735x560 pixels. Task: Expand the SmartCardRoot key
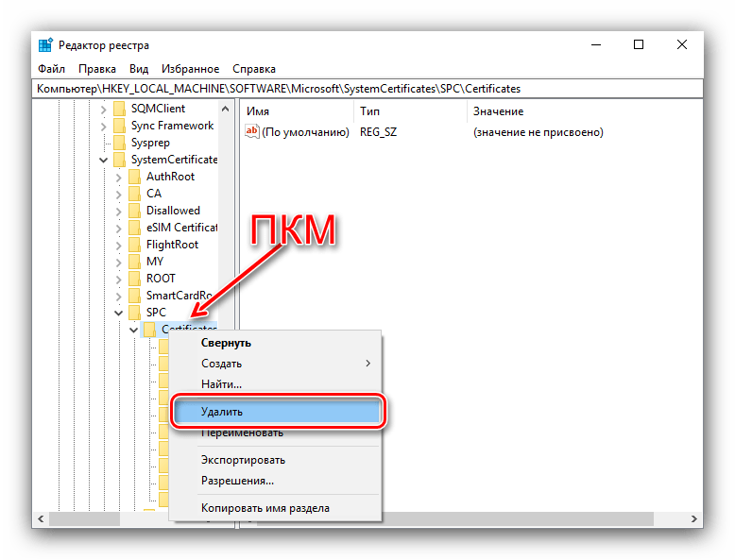119,297
